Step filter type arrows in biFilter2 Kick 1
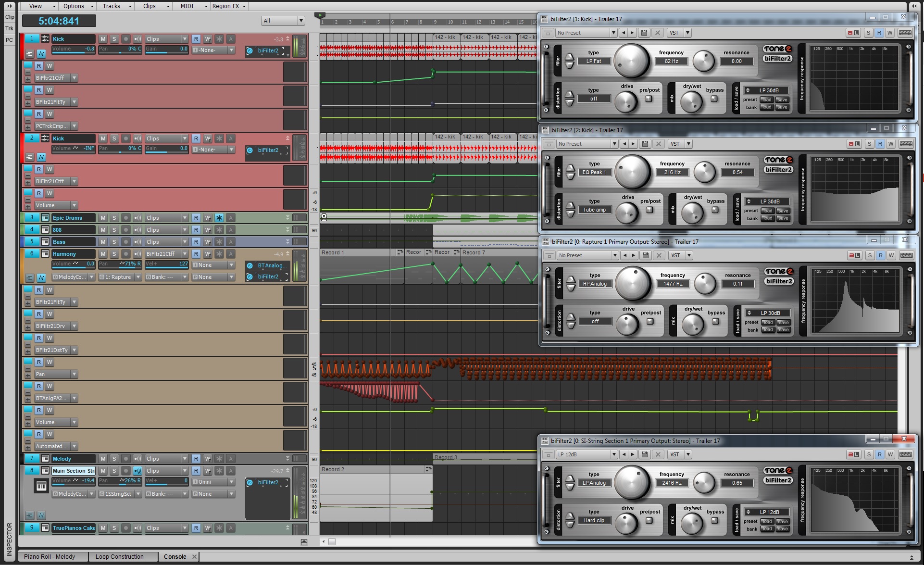This screenshot has width=924, height=565. coord(569,61)
